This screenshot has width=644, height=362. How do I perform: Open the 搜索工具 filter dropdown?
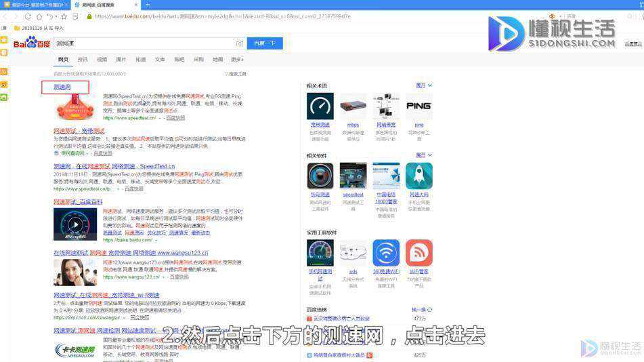236,74
